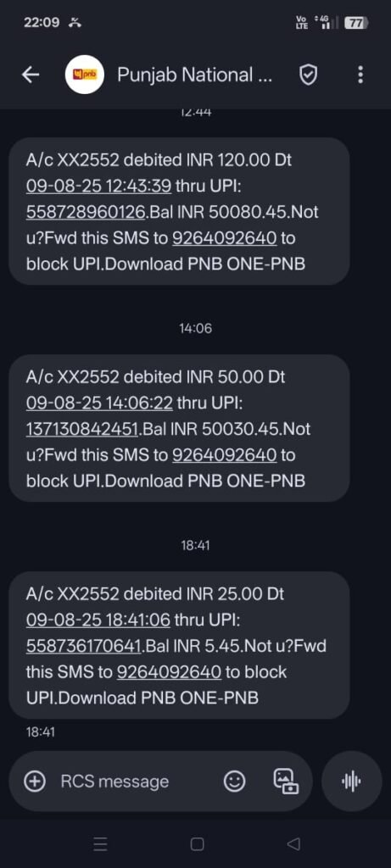Open the emoji picker
391x868 pixels.
click(234, 781)
